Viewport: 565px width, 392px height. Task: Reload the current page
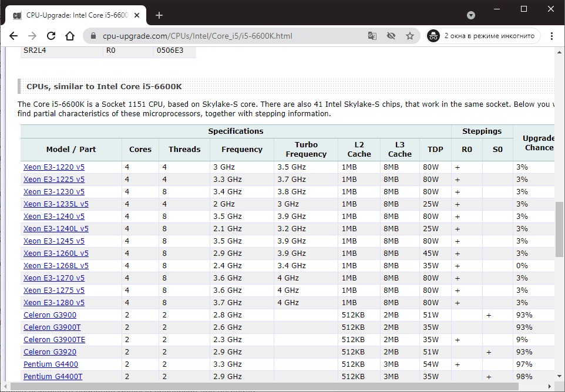click(51, 36)
